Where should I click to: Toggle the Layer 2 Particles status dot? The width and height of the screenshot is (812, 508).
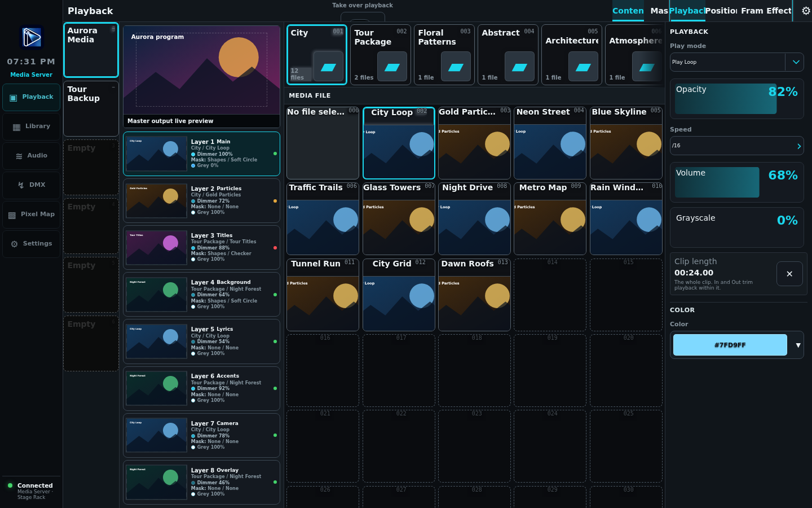click(275, 200)
